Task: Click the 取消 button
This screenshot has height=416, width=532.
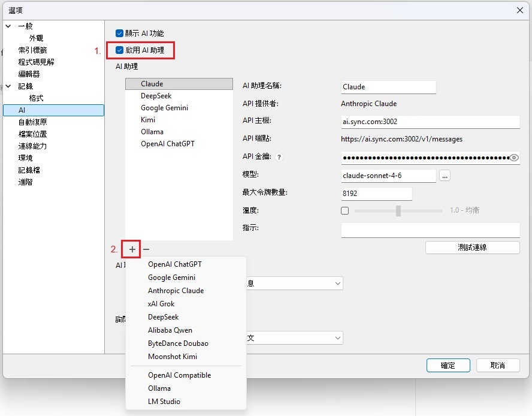Action: click(498, 366)
